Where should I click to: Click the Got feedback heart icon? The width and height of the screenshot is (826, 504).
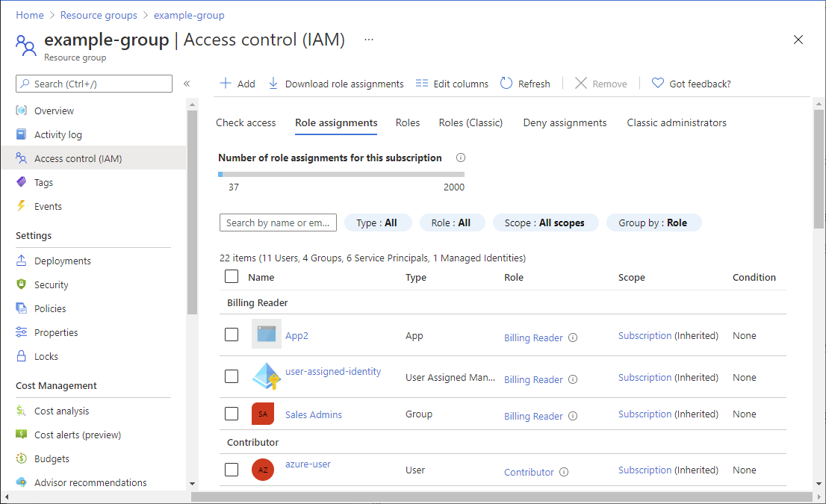pyautogui.click(x=658, y=84)
